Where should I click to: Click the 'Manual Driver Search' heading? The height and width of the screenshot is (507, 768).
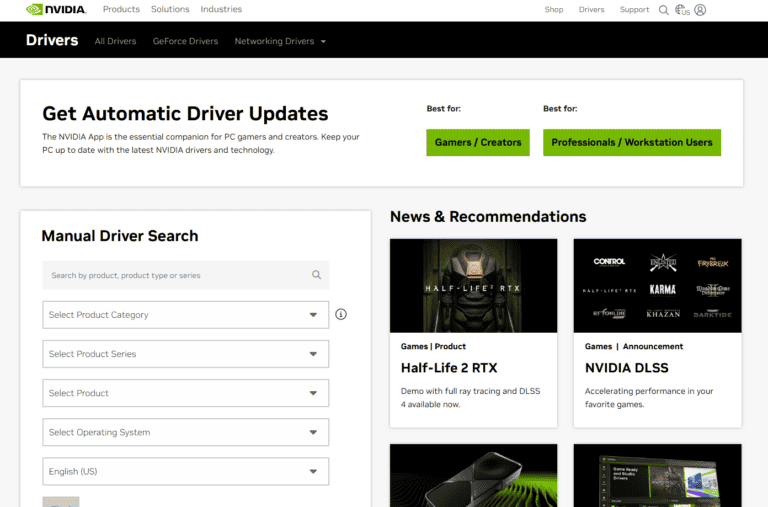click(x=120, y=236)
